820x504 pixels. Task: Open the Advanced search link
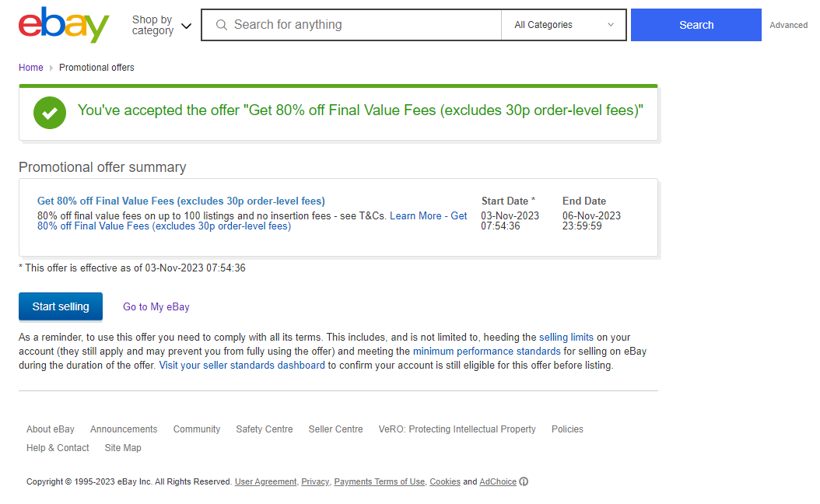[788, 25]
